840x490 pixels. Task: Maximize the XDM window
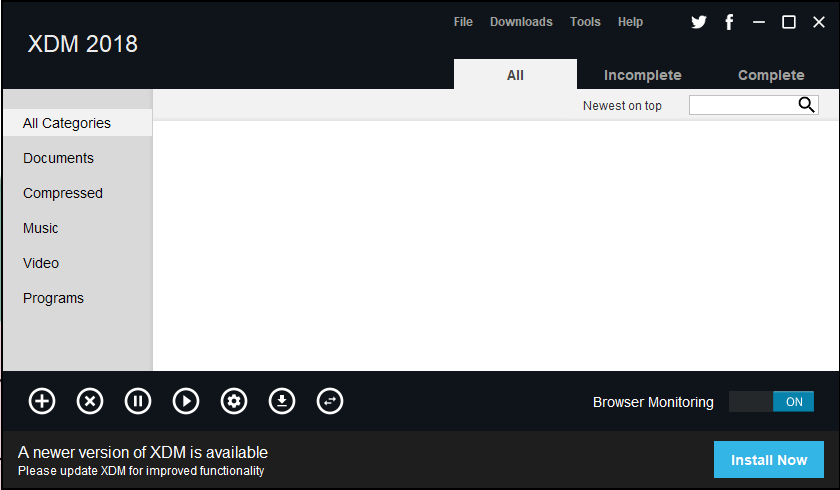(x=789, y=22)
